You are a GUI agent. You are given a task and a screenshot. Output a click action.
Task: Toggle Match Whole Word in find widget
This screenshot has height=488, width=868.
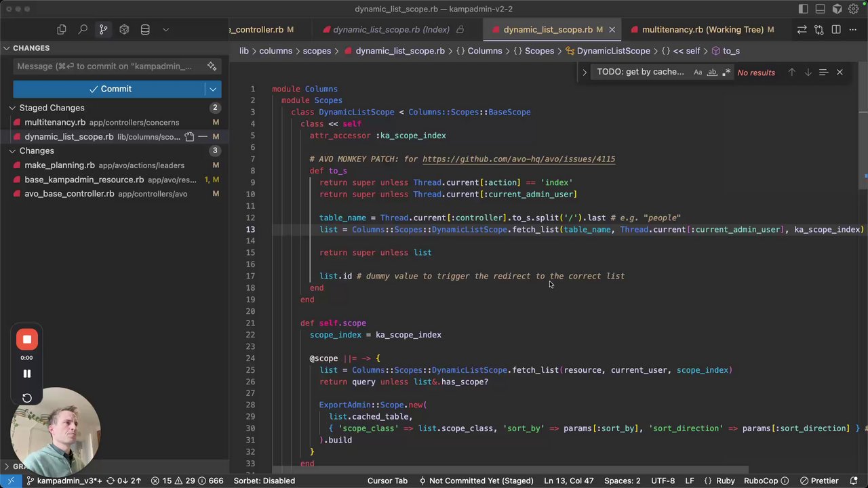[x=712, y=72]
